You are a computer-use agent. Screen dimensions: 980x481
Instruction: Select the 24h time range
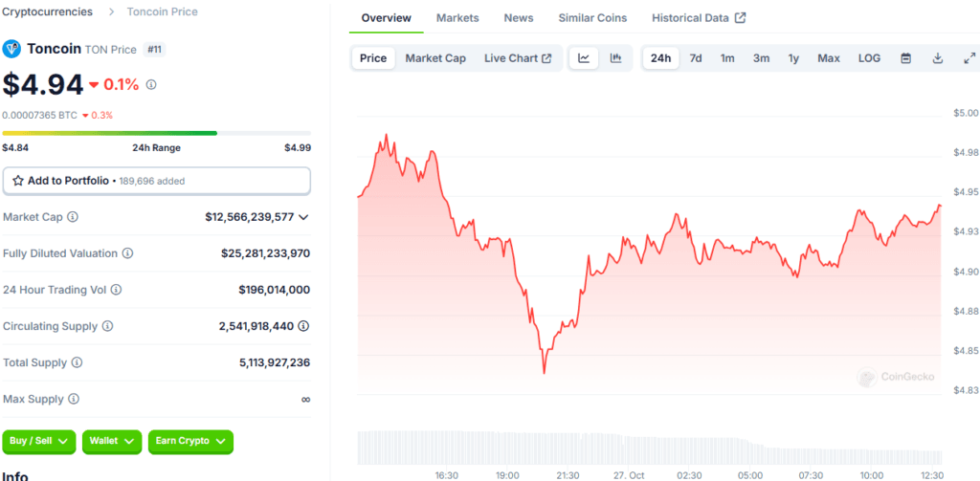pos(660,58)
